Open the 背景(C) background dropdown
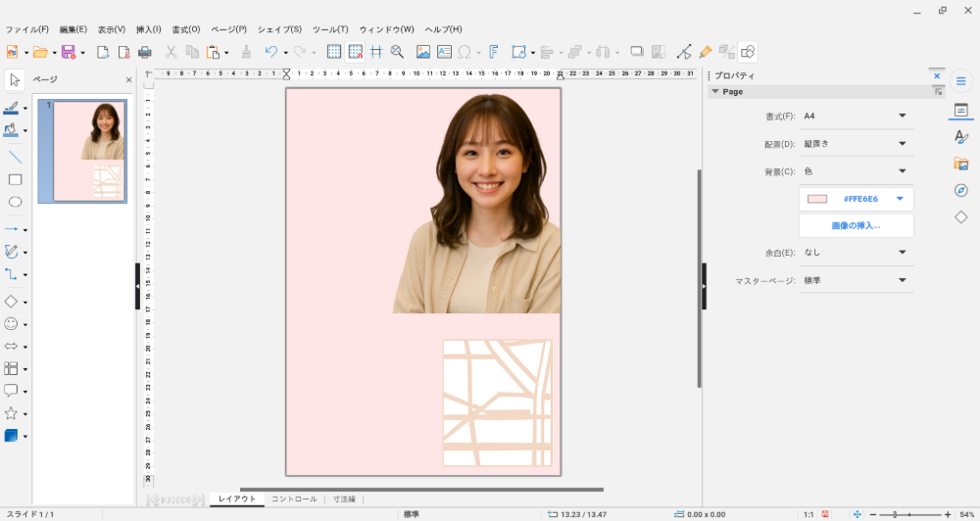980x521 pixels. click(856, 171)
